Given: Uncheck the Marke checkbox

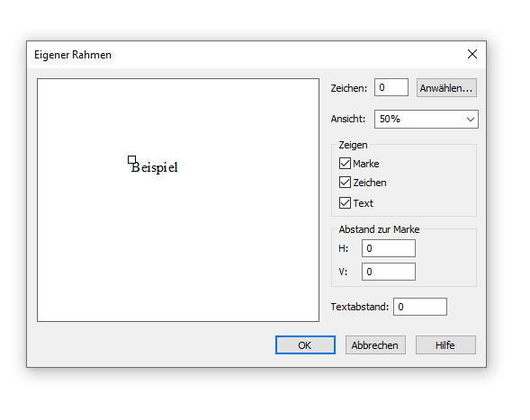Looking at the screenshot, I should pos(345,163).
